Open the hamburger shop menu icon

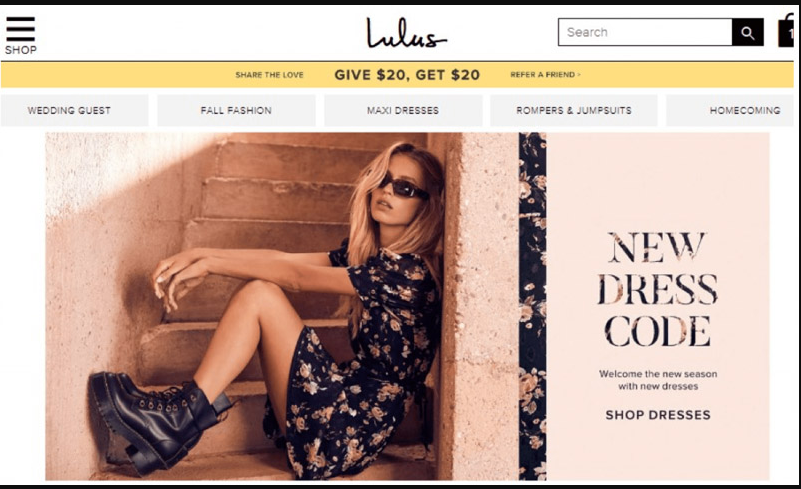click(x=20, y=29)
